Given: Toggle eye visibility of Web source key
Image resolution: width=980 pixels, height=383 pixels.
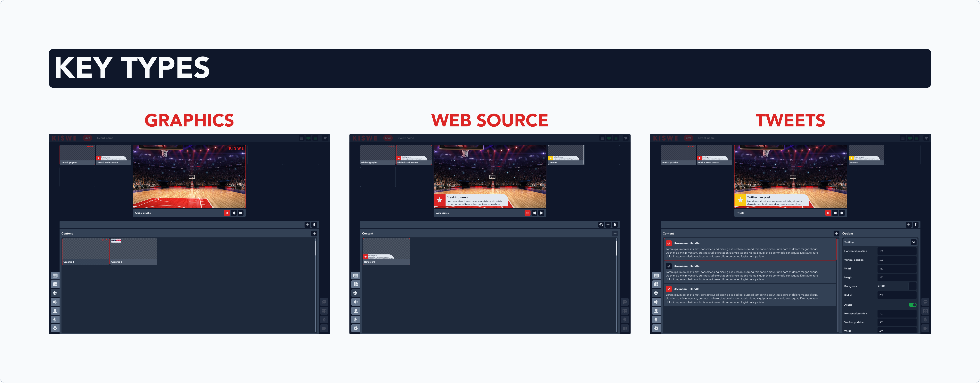Looking at the screenshot, I should tap(528, 213).
